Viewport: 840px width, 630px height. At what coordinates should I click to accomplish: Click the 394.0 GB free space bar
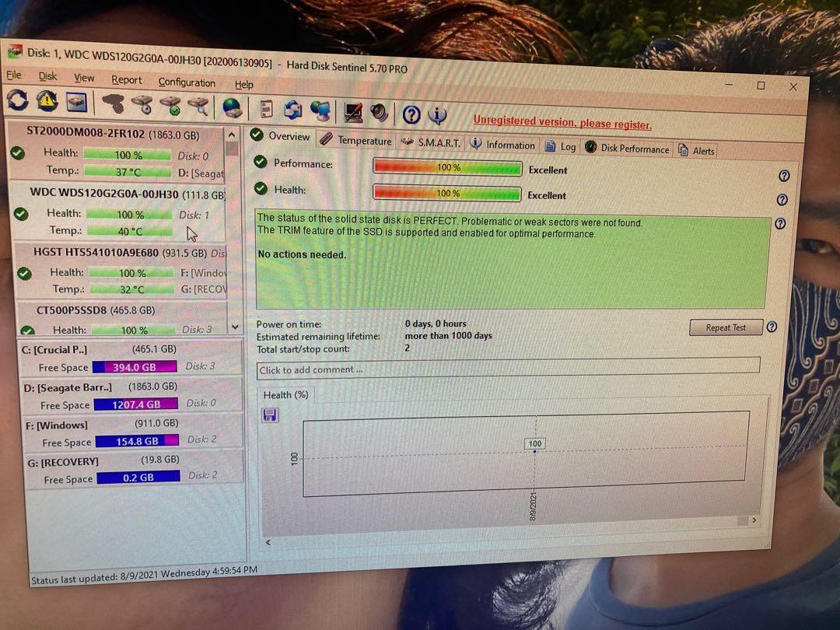tap(135, 367)
